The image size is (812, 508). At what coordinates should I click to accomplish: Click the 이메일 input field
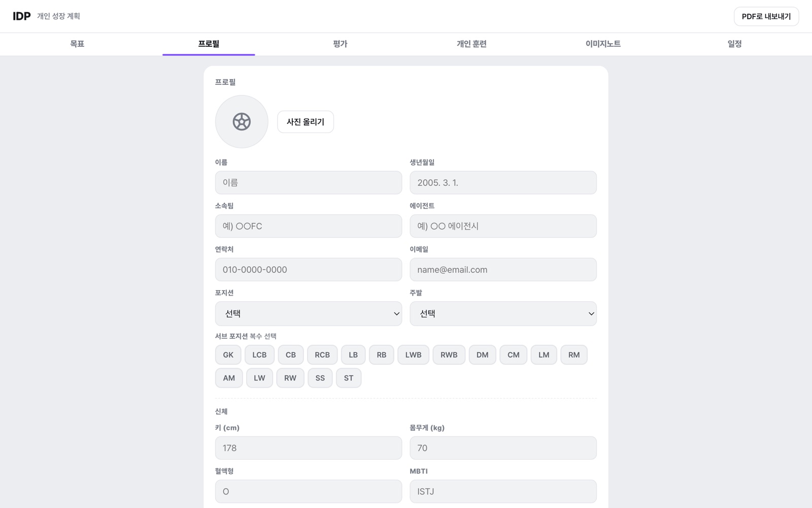tap(503, 270)
